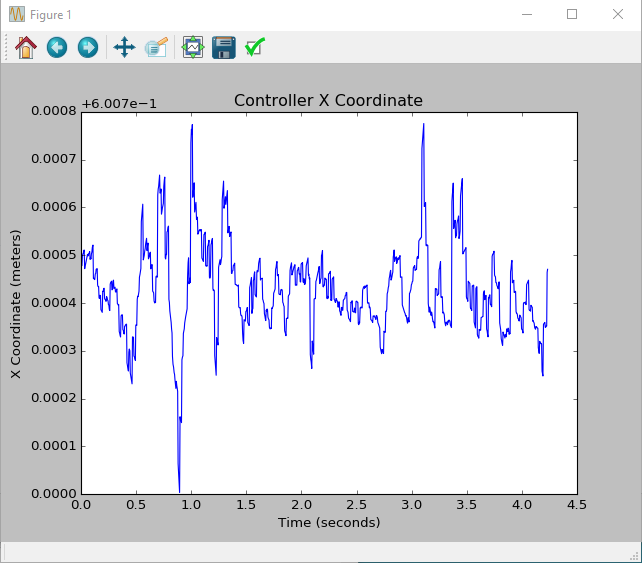Click the Figure 1 window icon
This screenshot has height=563, width=642.
(17, 14)
